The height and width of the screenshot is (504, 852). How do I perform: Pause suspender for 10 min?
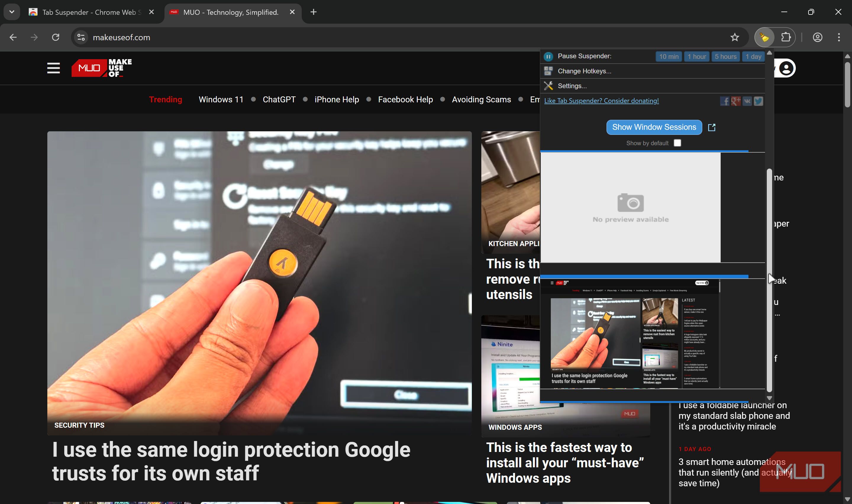click(669, 56)
